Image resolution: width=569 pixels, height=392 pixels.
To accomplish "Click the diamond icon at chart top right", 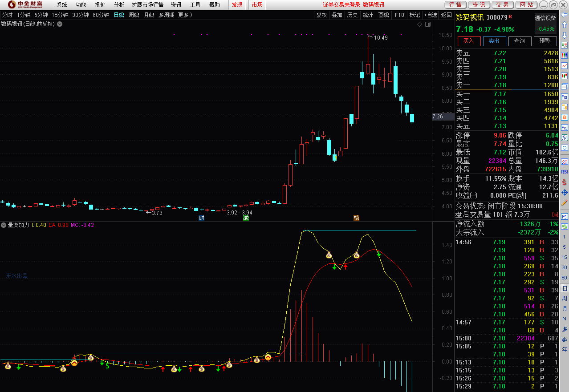I will tap(419, 24).
